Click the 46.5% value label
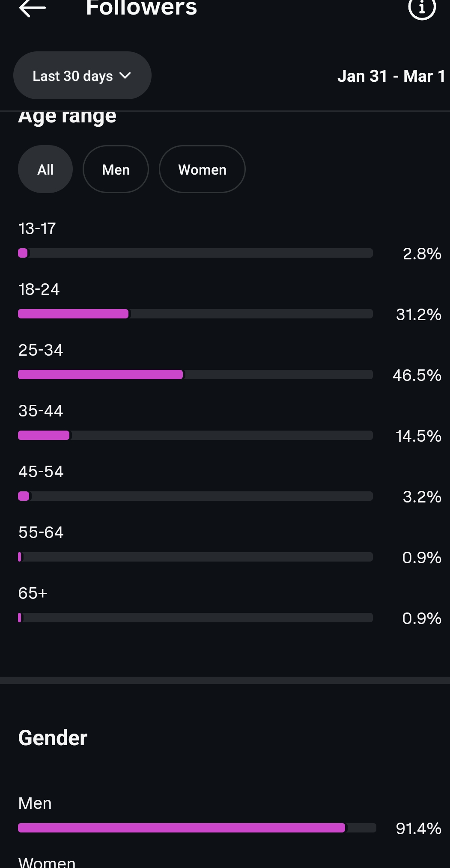Viewport: 450px width, 868px height. [x=417, y=375]
